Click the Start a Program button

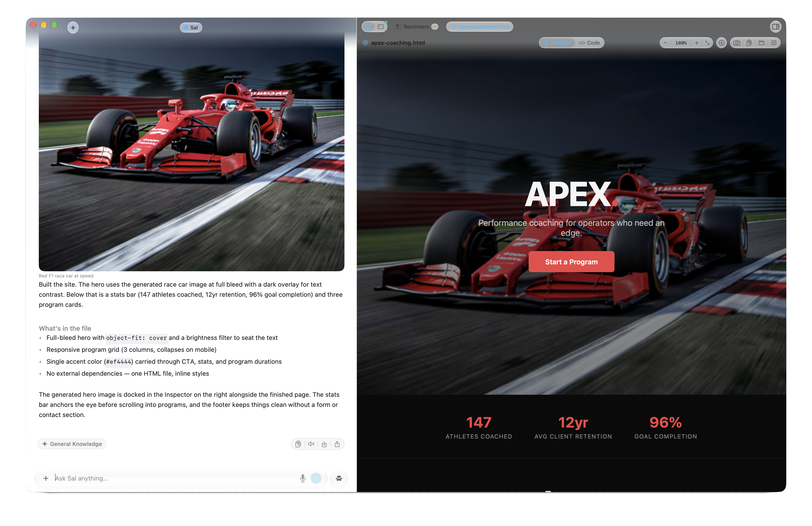click(x=571, y=261)
